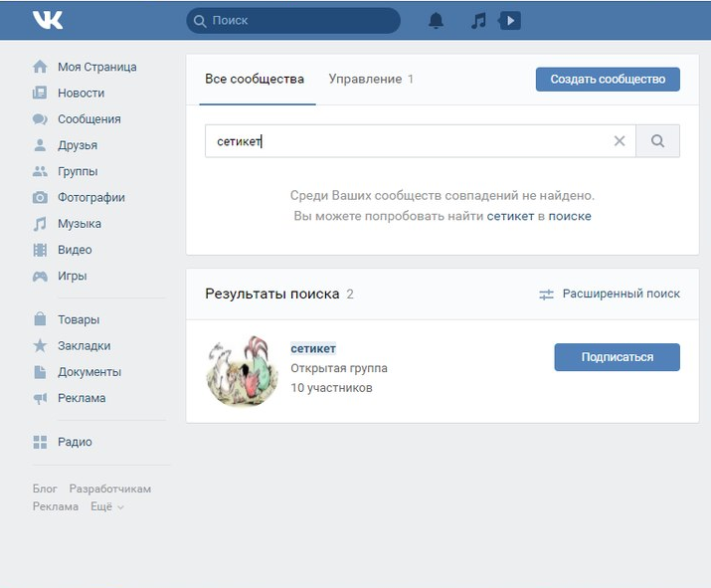The width and height of the screenshot is (711, 588).
Task: Open Друзья in sidebar
Action: (x=78, y=145)
